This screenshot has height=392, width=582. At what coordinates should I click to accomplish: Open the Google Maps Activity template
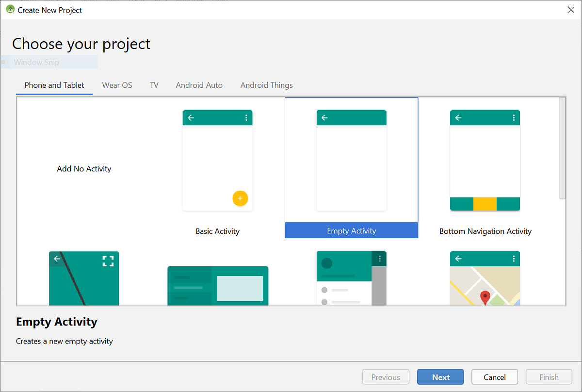(x=485, y=278)
